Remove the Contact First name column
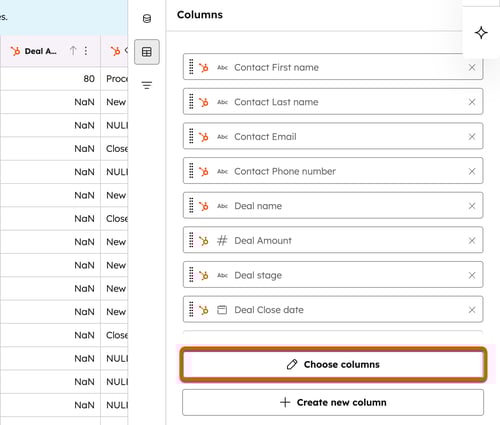The image size is (500, 425). pos(472,67)
